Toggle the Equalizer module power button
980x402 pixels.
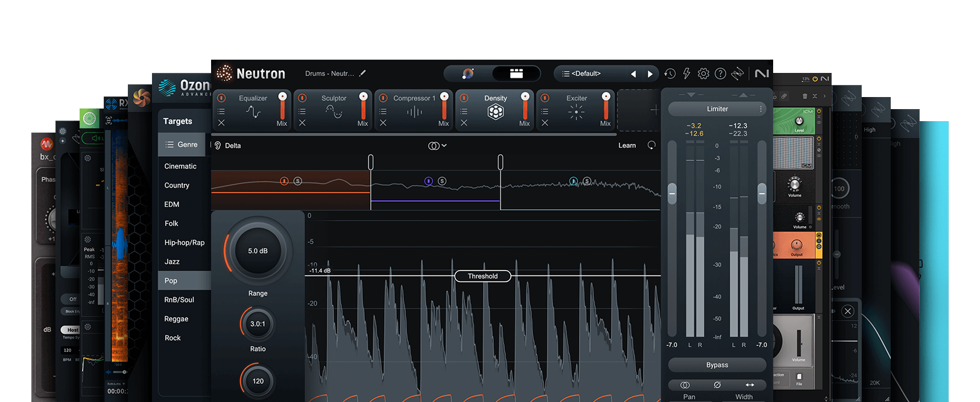[221, 98]
